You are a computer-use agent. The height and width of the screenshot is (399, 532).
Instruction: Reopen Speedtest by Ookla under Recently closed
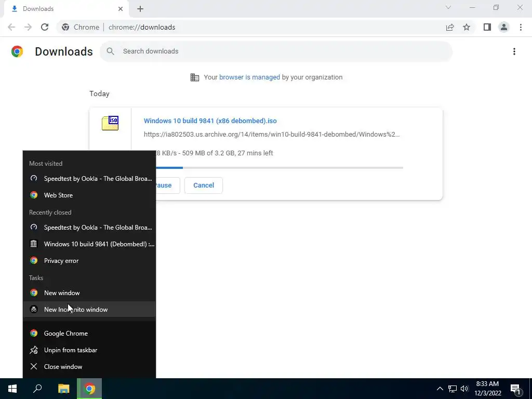(89, 228)
